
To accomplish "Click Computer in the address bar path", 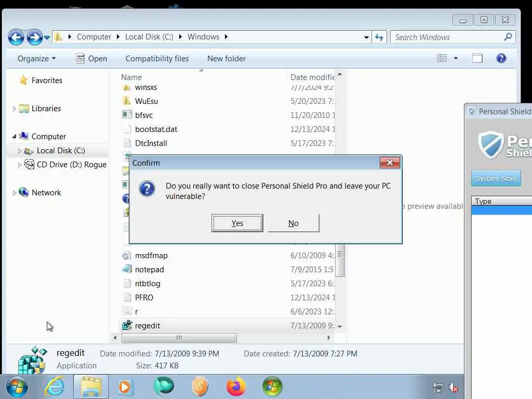I will click(x=94, y=37).
